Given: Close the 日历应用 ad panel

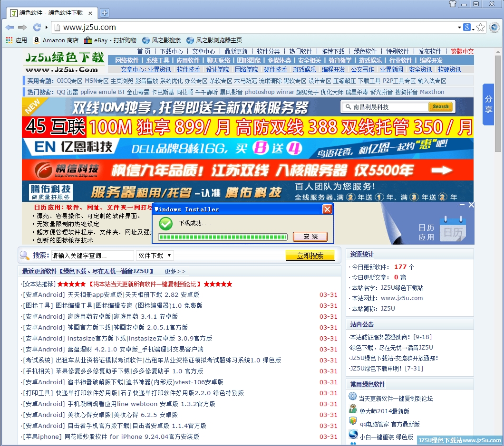Looking at the screenshot, I should (x=471, y=205).
